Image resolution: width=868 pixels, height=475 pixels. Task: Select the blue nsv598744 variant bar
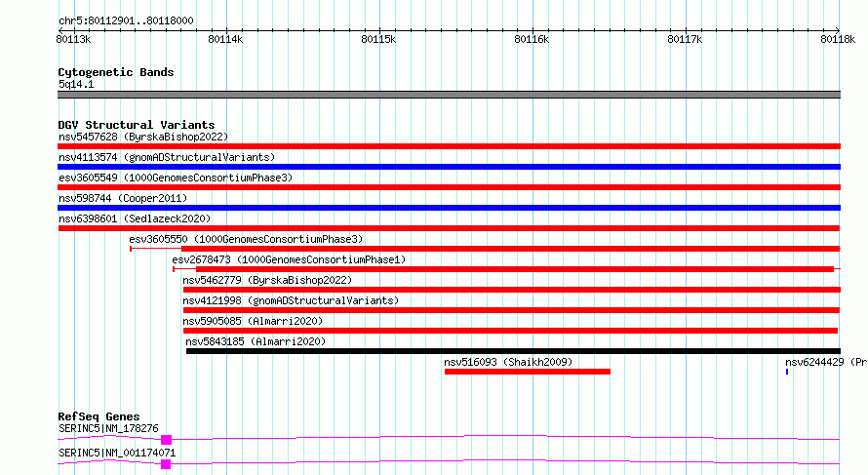pos(449,208)
